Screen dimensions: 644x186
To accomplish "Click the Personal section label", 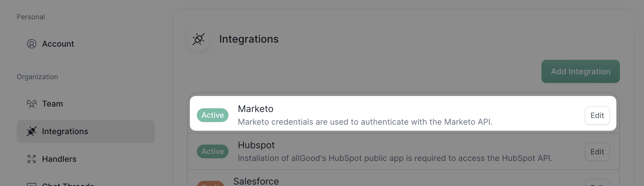I will pos(31,17).
